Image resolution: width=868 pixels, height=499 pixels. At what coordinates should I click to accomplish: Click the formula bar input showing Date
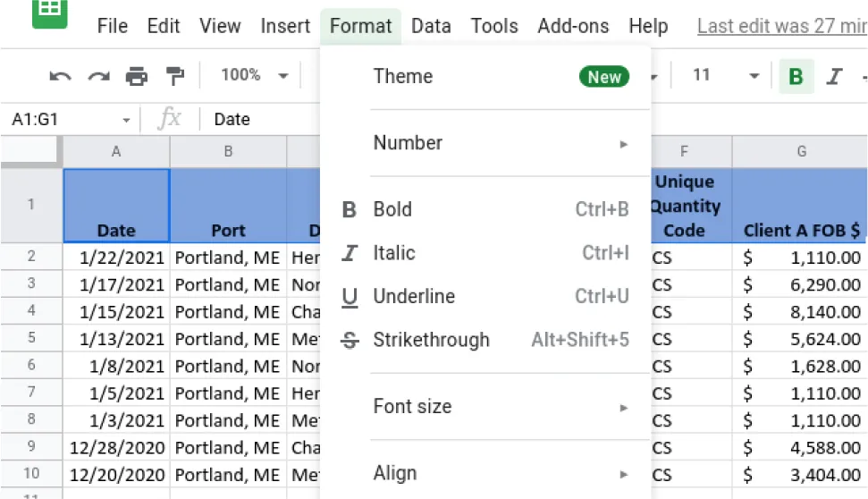click(259, 120)
